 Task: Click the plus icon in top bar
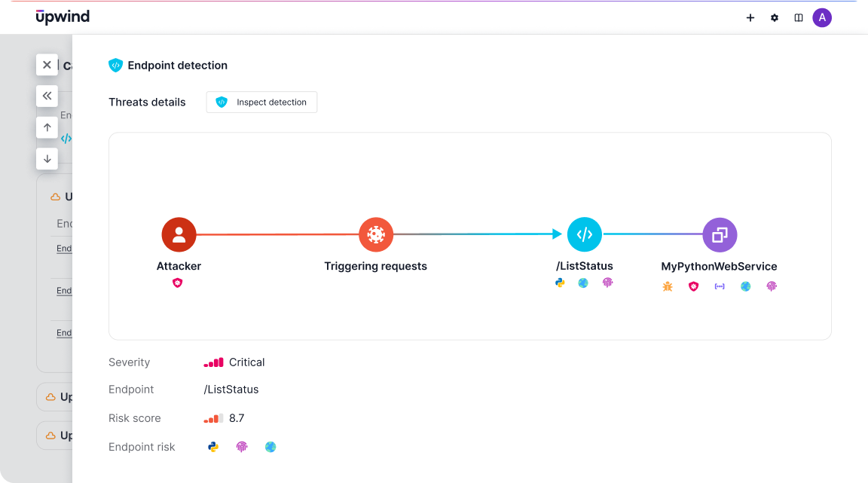750,18
